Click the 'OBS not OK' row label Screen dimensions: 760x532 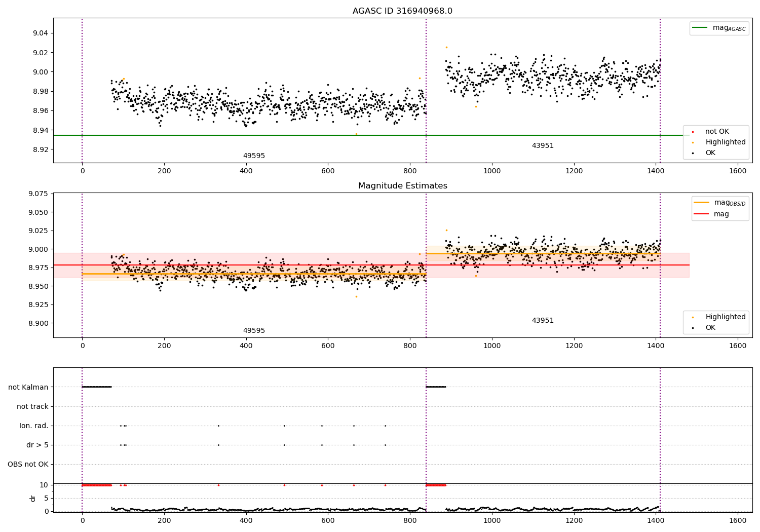(x=28, y=464)
